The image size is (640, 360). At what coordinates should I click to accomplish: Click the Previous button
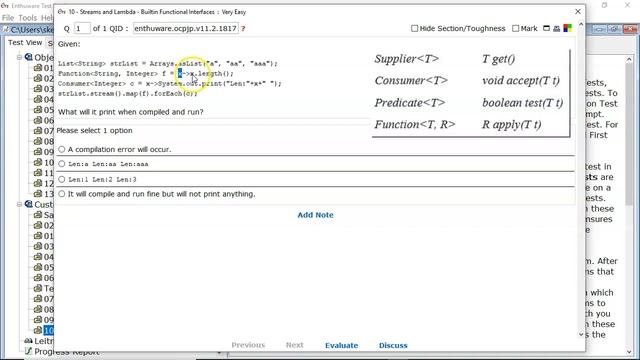point(248,345)
